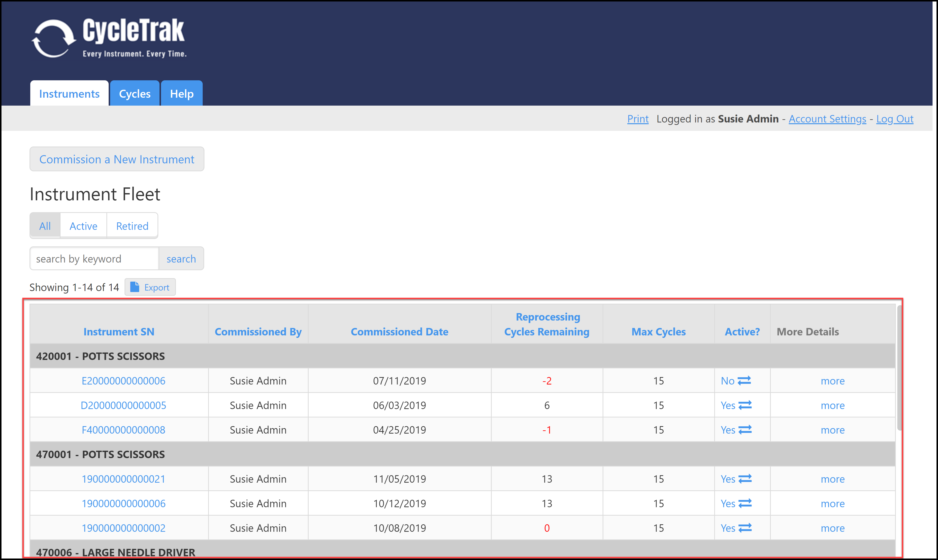938x560 pixels.
Task: Click Commission a New Instrument button
Action: pos(117,159)
